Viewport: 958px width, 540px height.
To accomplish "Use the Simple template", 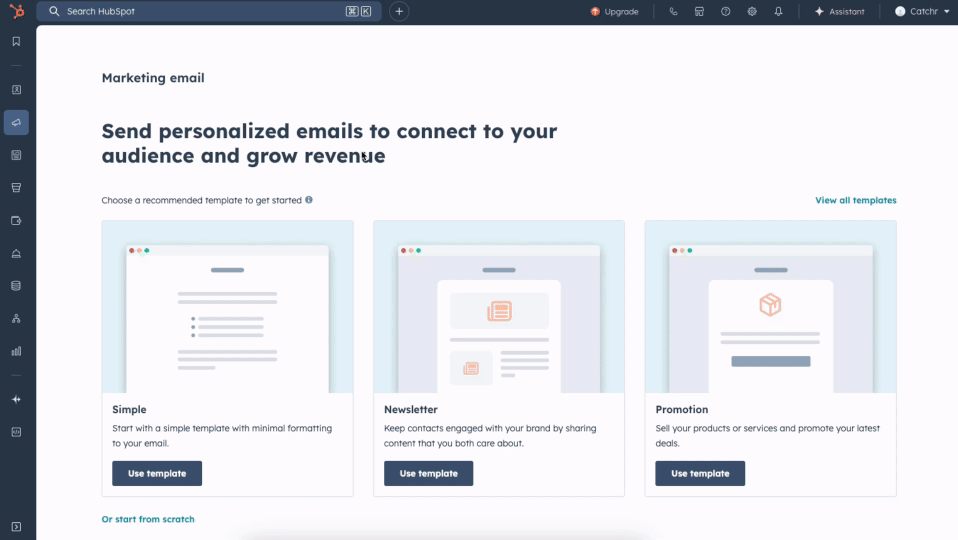I will [157, 473].
